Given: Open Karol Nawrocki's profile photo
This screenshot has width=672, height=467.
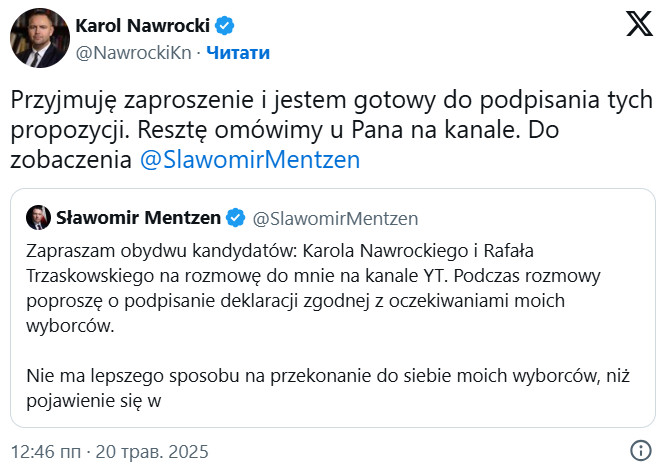Looking at the screenshot, I should click(x=40, y=38).
